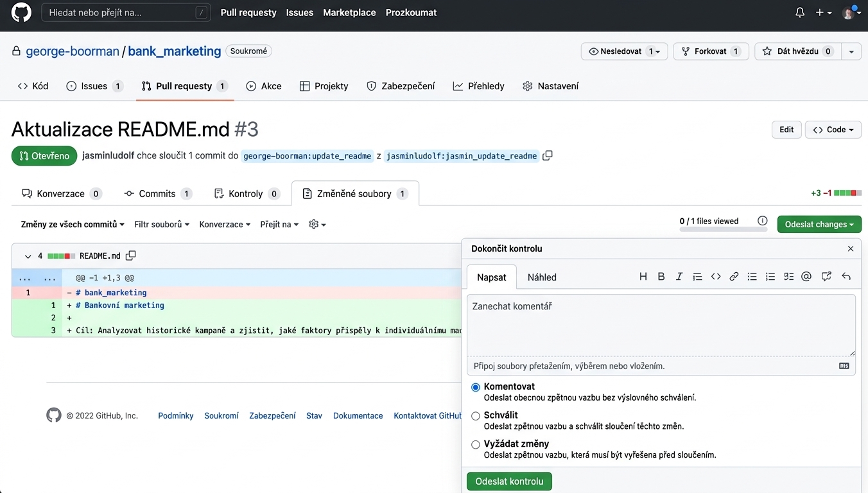Viewport: 868px width, 493px height.
Task: Mention a user with the @ icon
Action: click(x=807, y=277)
